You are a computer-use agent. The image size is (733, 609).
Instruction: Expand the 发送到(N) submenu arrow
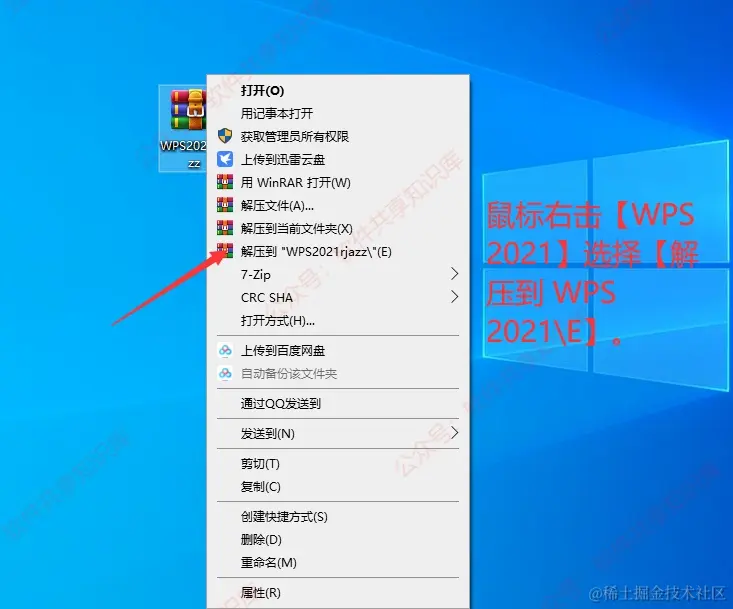coord(454,433)
